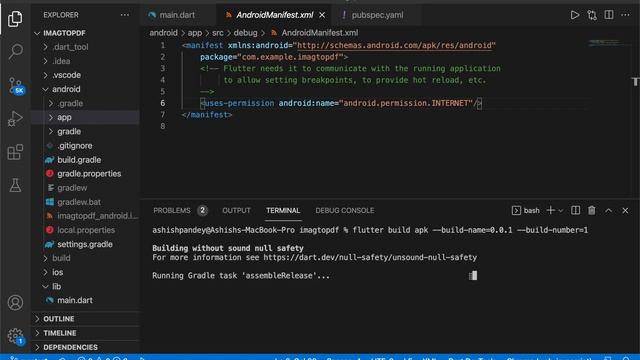640x360 pixels.
Task: Maximize the panel with the up chevron
Action: click(x=609, y=211)
